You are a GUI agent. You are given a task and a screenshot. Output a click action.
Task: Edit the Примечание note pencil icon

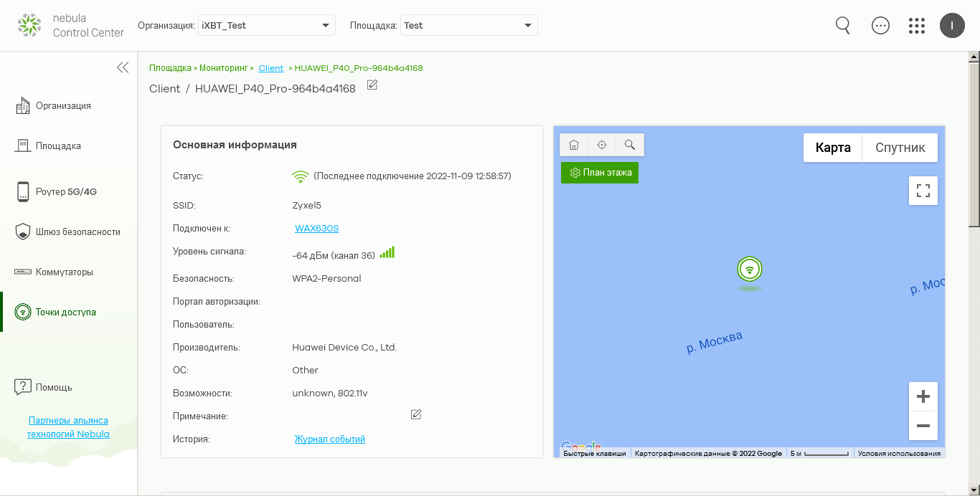point(416,414)
